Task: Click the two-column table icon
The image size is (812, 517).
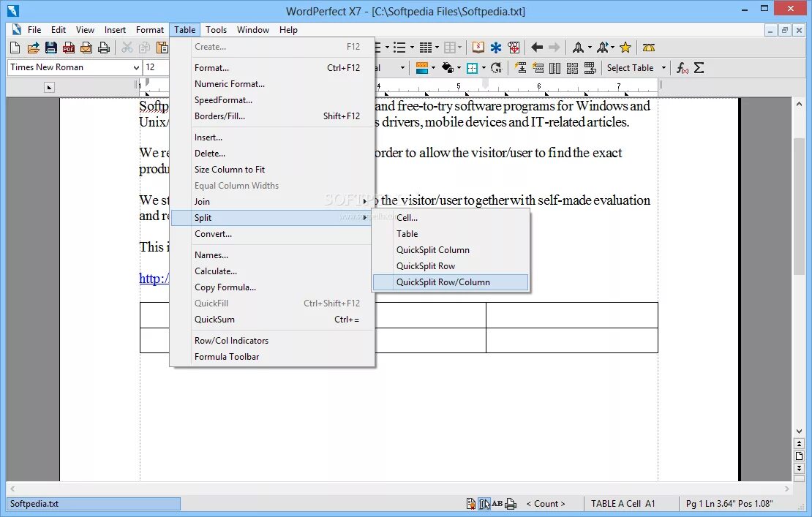Action: click(x=555, y=68)
